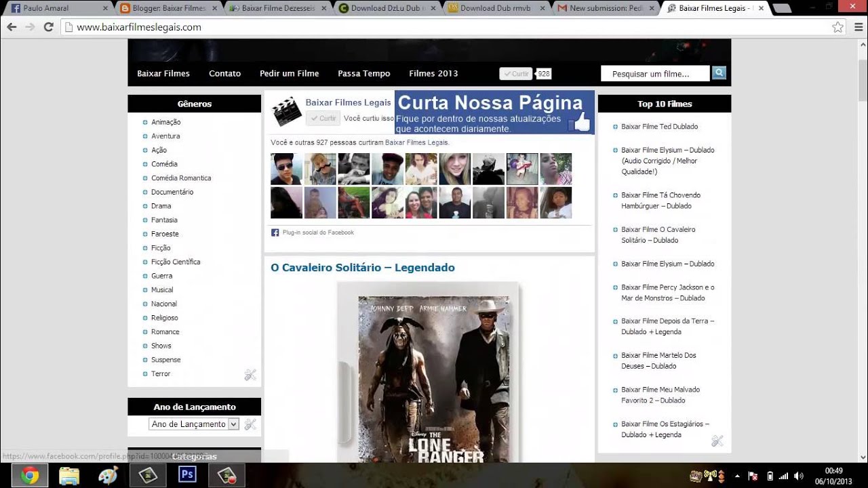
Task: Reload the page with the refresh icon
Action: (48, 27)
